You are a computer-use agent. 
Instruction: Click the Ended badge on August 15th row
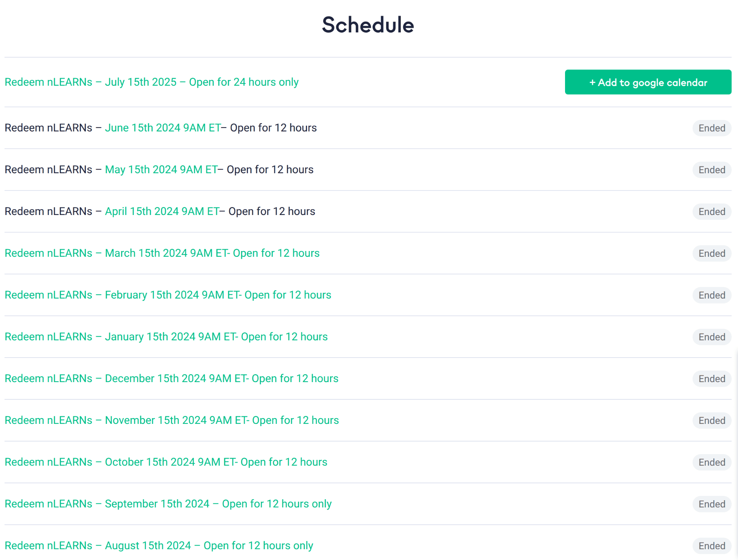[x=712, y=546]
